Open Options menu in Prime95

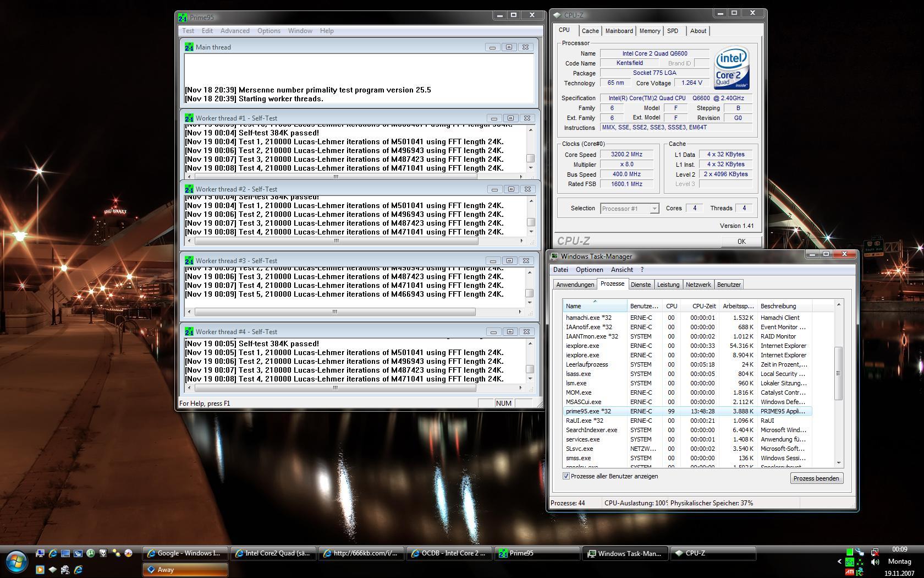tap(269, 31)
